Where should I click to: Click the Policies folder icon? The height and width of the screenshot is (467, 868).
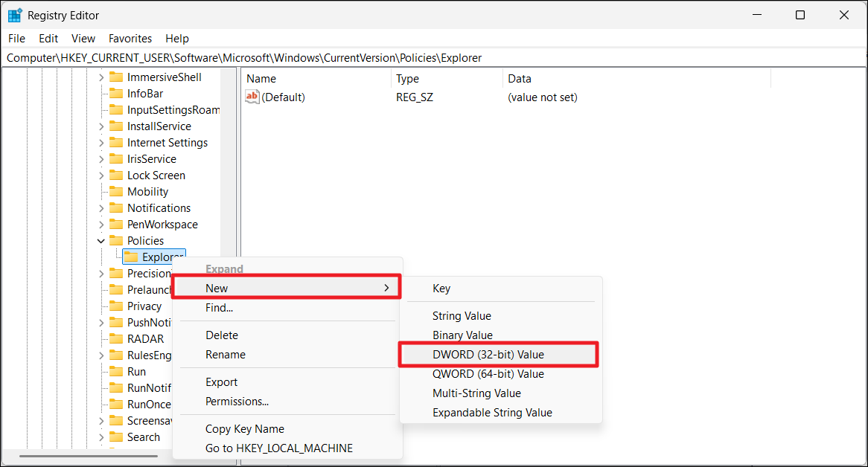[x=116, y=241]
